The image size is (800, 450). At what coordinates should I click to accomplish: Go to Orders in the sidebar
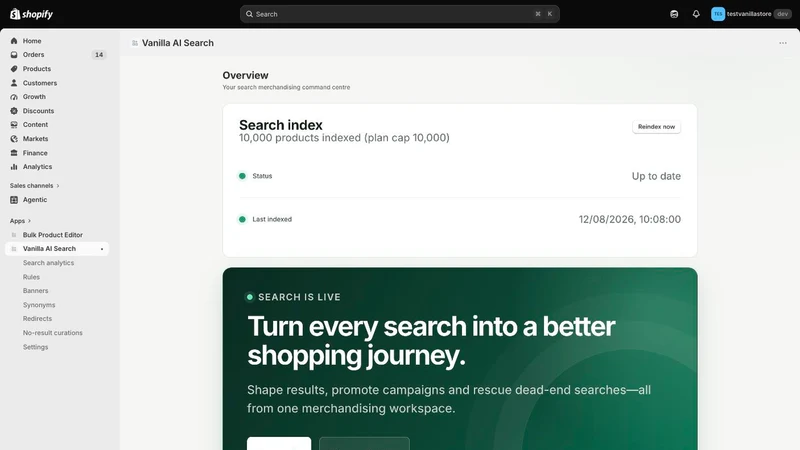[x=33, y=55]
